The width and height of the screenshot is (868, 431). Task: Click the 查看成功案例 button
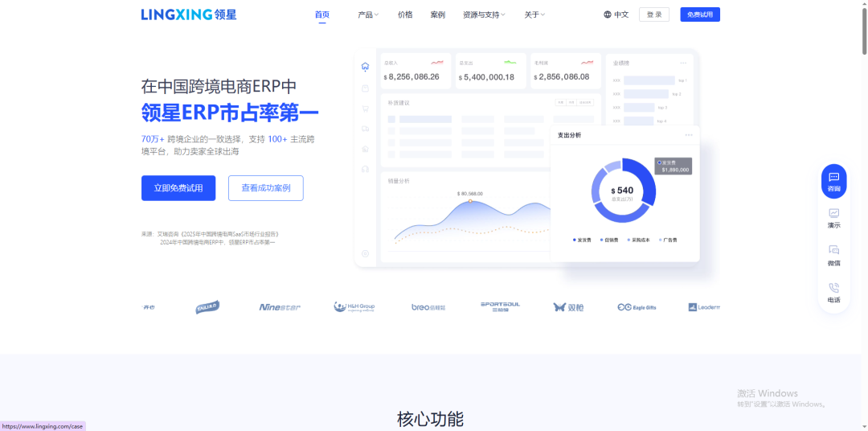click(266, 188)
